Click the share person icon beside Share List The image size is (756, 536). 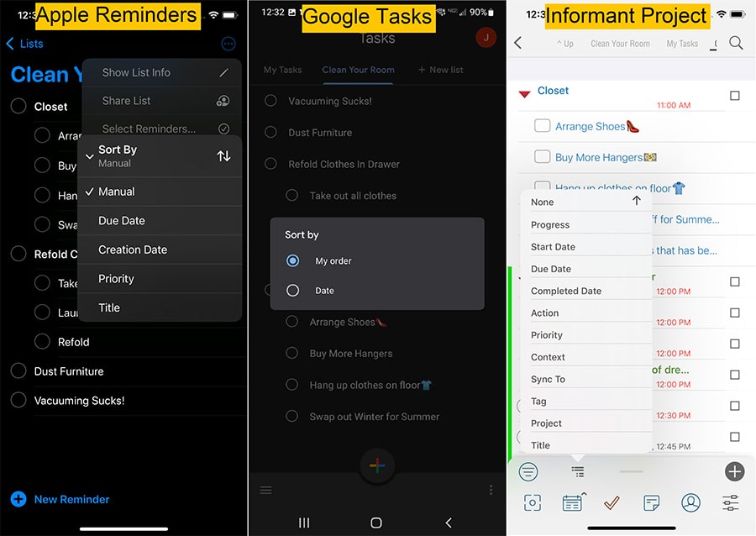[x=223, y=101]
